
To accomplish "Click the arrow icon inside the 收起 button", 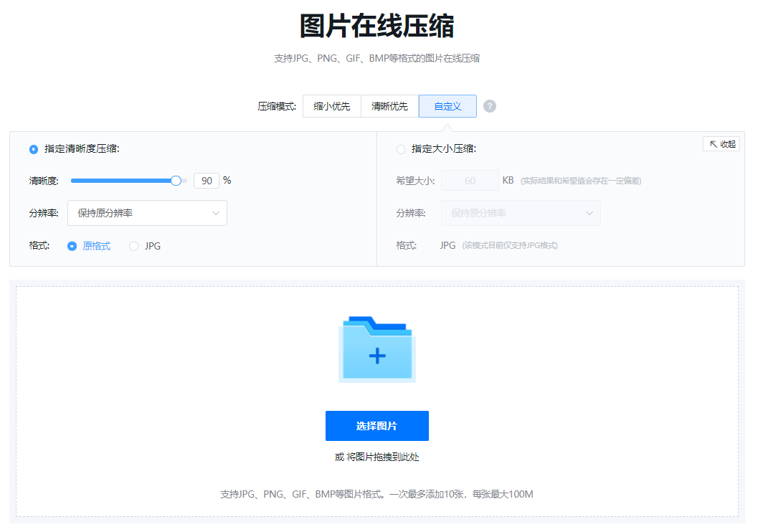I will [713, 143].
